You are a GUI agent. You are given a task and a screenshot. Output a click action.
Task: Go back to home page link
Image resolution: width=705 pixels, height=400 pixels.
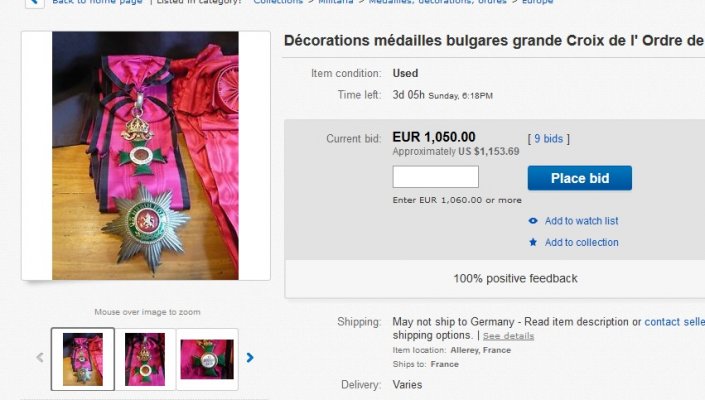pos(97,2)
